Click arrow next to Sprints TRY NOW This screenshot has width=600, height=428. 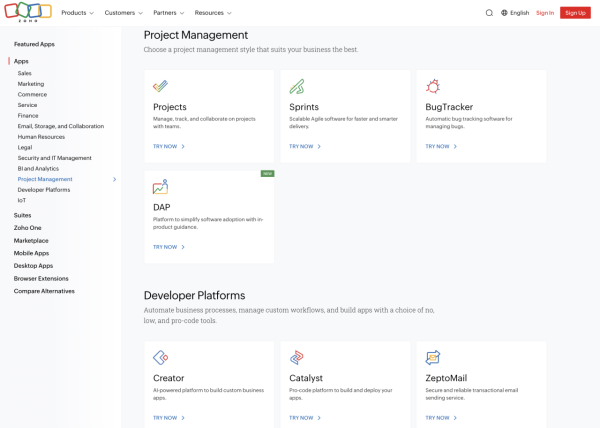pyautogui.click(x=319, y=146)
